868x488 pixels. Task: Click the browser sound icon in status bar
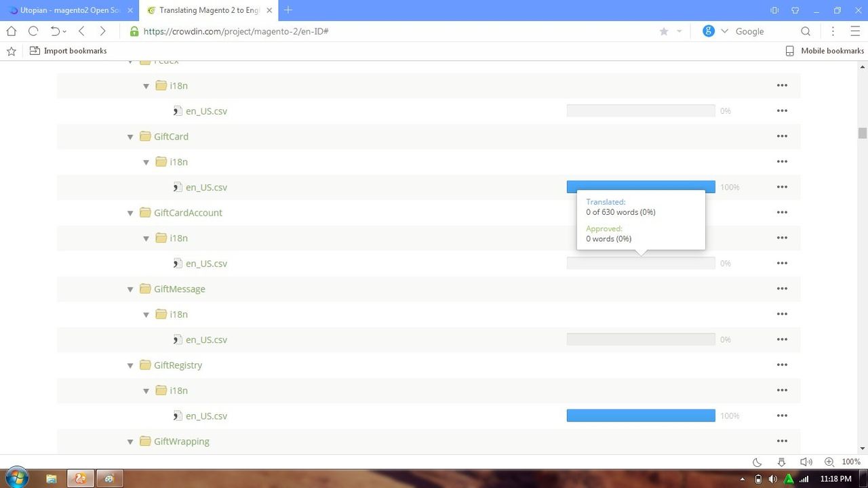point(806,462)
